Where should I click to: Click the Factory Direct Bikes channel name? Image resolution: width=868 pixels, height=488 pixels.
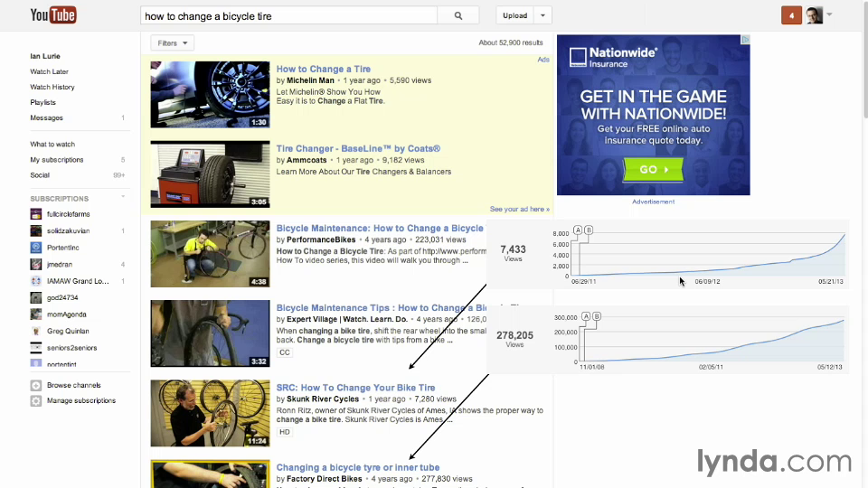pyautogui.click(x=325, y=479)
